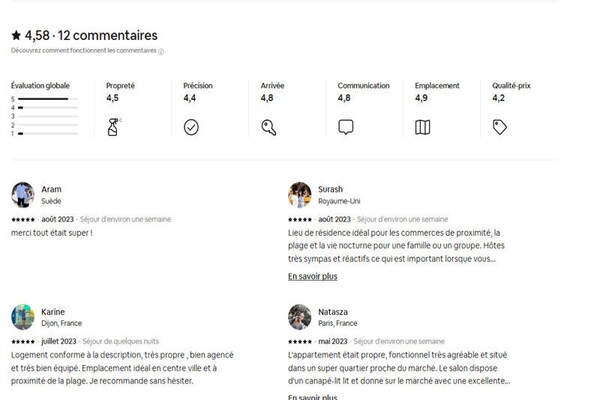Click the Emplacement map icon
The image size is (600, 400).
pos(423,127)
